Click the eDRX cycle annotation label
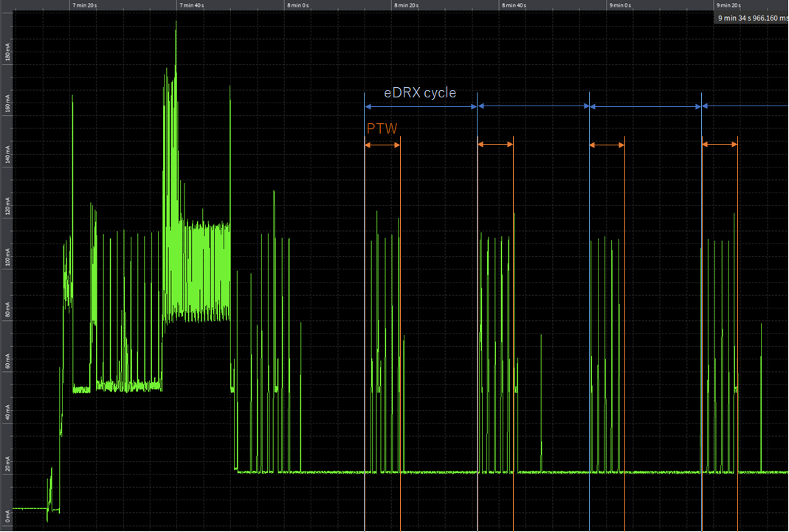This screenshot has width=789, height=532. tap(419, 93)
